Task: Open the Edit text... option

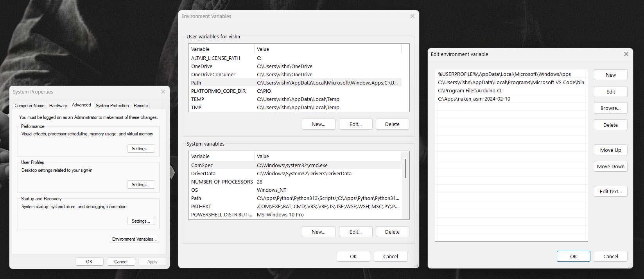Action: click(x=610, y=191)
